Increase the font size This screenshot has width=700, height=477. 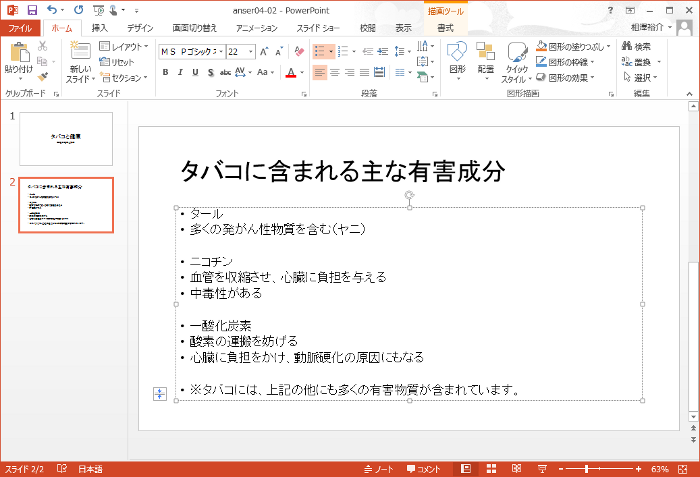[x=264, y=52]
